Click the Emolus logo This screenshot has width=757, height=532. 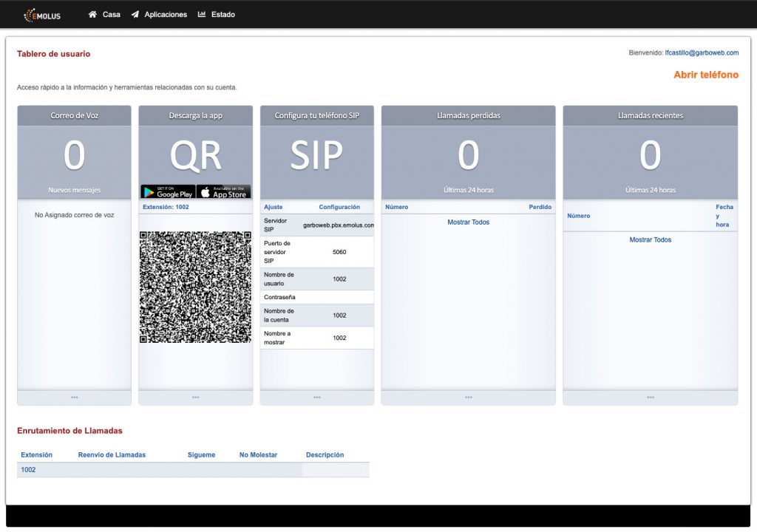(x=42, y=15)
